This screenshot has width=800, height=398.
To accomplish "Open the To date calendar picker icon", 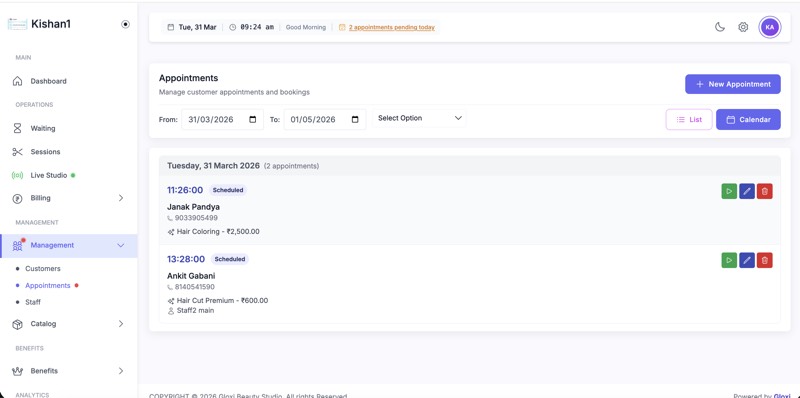I will 355,119.
